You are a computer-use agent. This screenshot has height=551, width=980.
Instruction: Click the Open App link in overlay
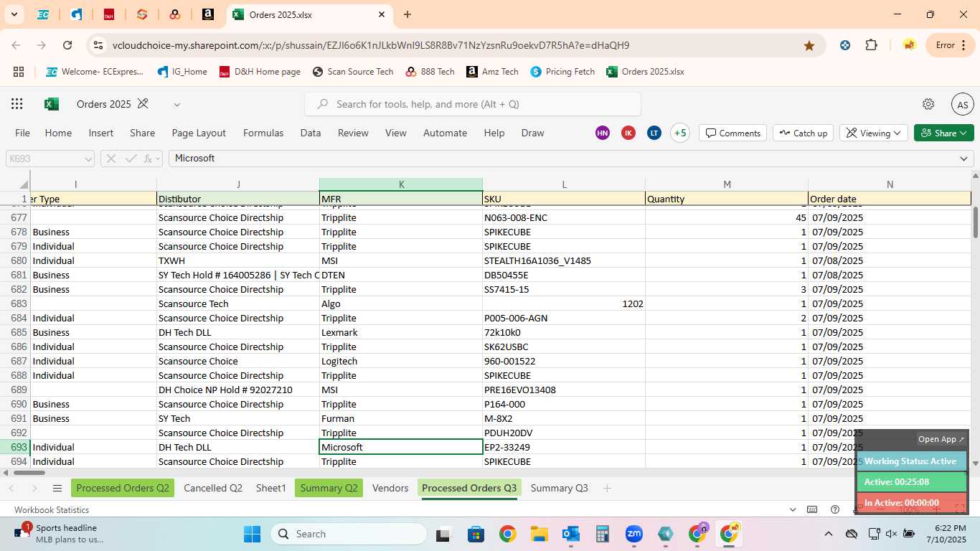pyautogui.click(x=941, y=439)
